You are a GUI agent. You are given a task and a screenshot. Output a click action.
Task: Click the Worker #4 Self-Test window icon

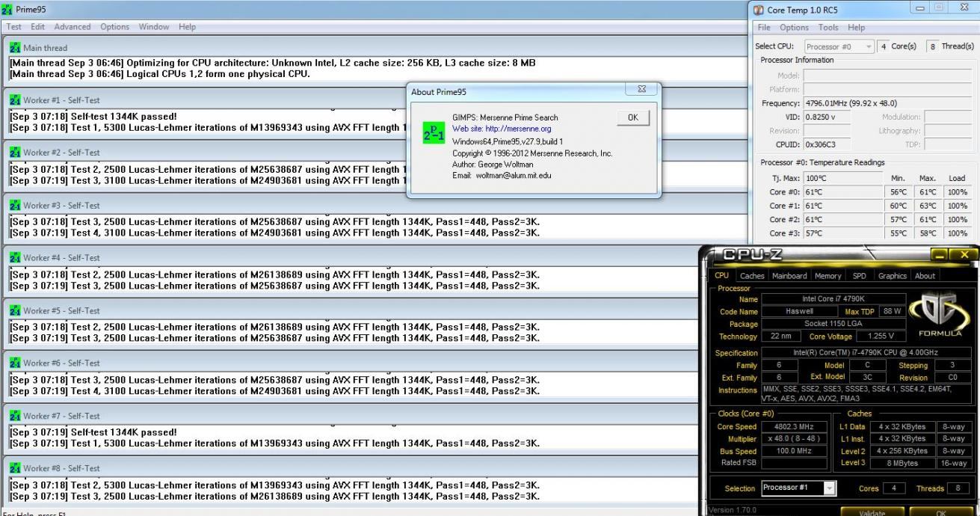(15, 257)
